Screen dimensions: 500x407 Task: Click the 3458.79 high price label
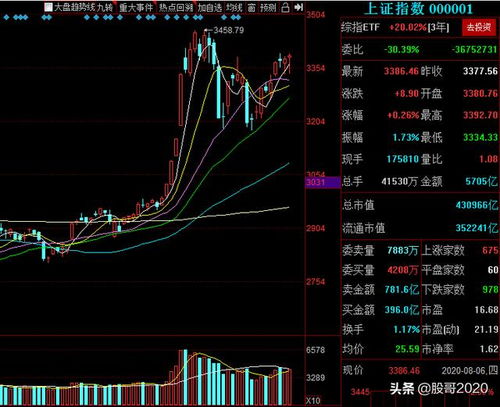(x=229, y=30)
